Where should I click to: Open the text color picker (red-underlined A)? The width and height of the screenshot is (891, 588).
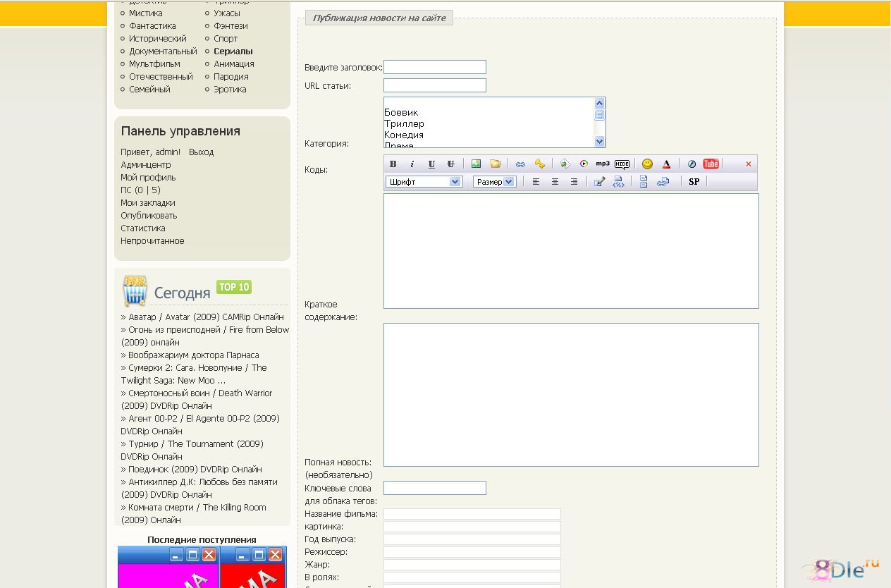[666, 164]
